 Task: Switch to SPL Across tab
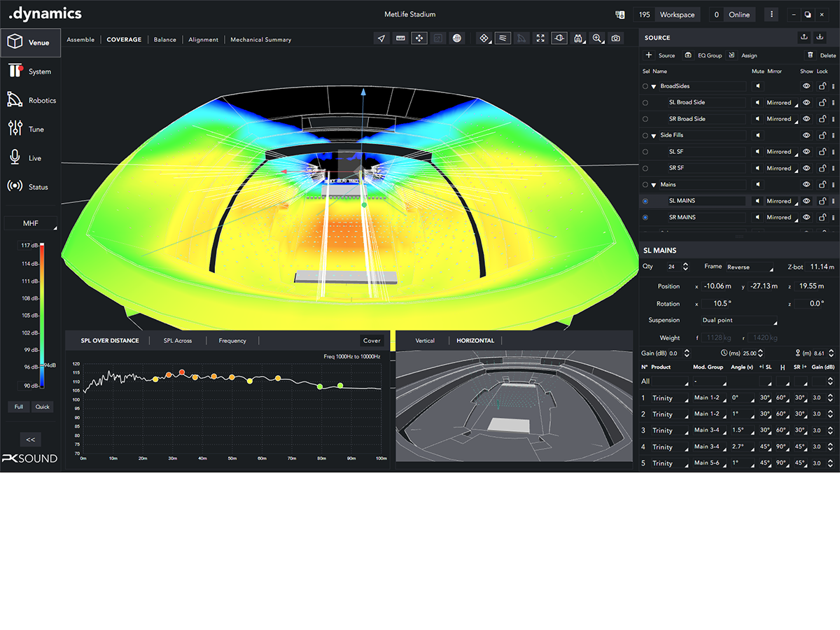click(x=178, y=340)
